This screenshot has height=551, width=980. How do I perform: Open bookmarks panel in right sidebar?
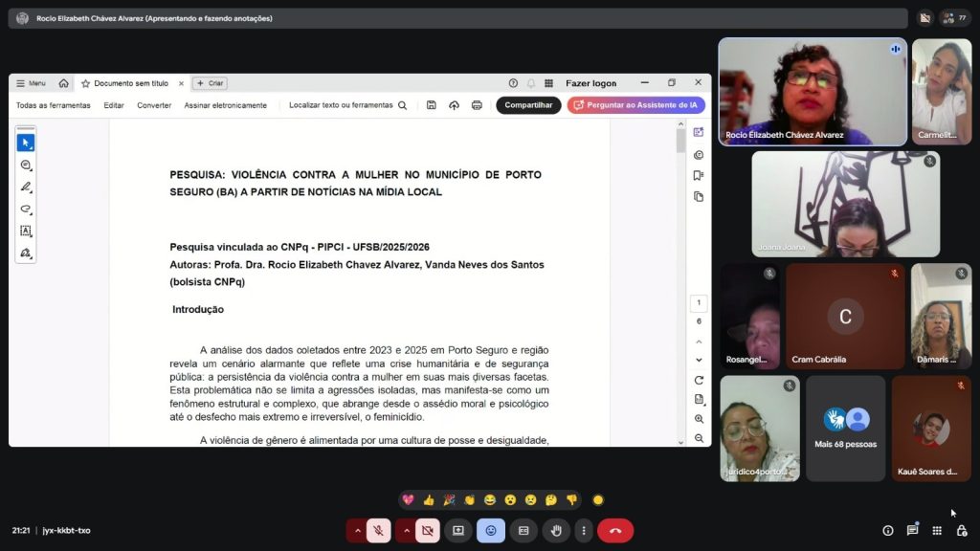click(x=699, y=176)
